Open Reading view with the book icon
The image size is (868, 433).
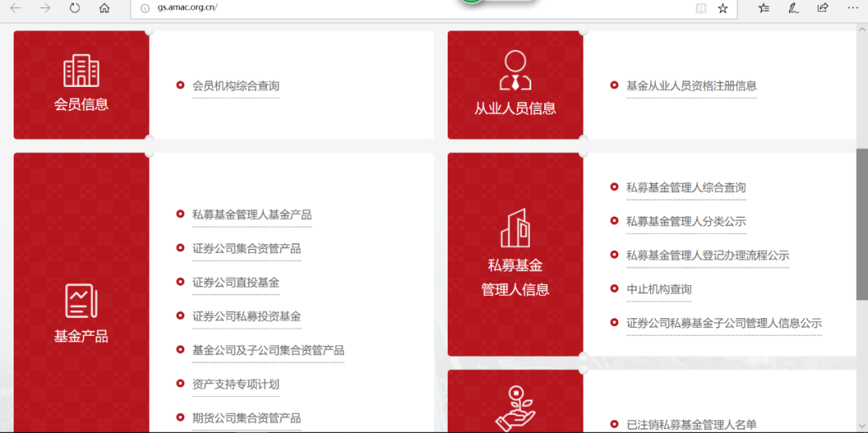point(702,8)
